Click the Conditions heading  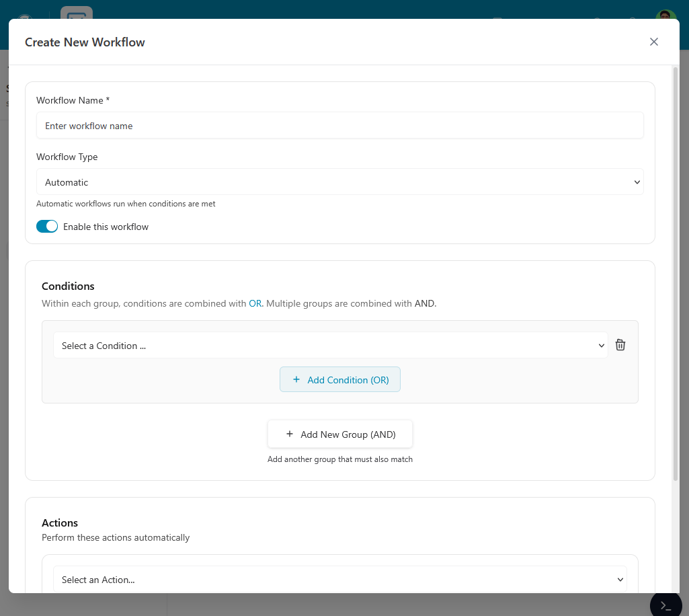tap(68, 286)
